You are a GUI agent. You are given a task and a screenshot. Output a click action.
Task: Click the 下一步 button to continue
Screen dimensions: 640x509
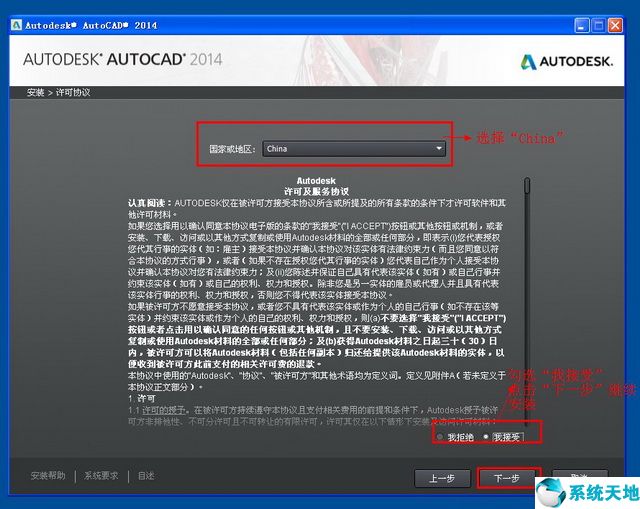507,478
